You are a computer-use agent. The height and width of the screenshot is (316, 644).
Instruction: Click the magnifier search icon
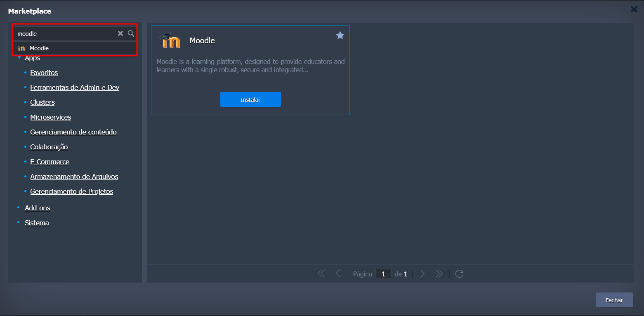pos(131,33)
